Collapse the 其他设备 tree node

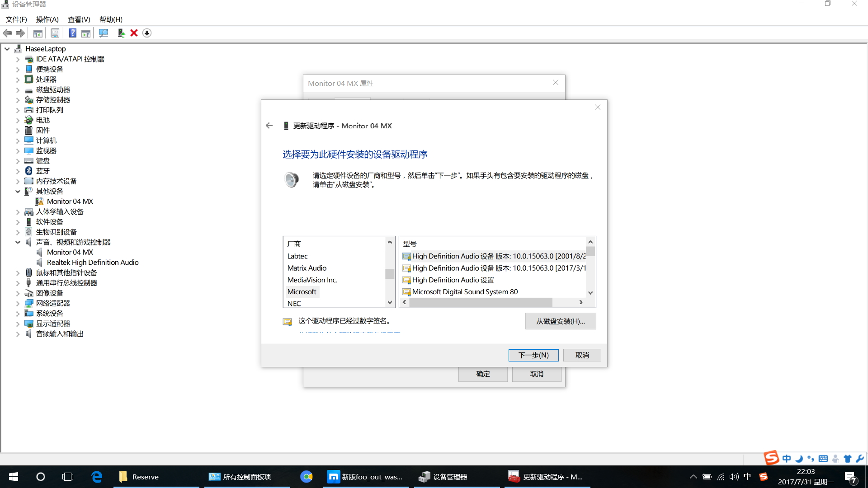[x=18, y=192]
